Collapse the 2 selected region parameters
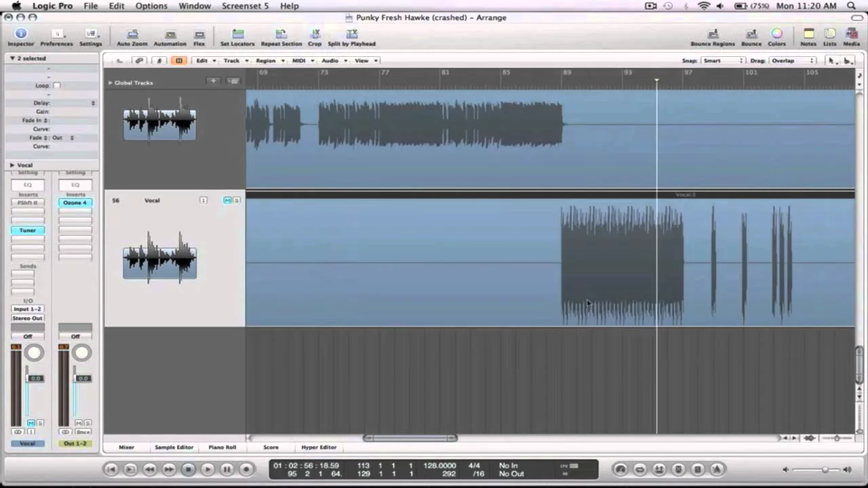This screenshot has width=868, height=488. [x=12, y=58]
